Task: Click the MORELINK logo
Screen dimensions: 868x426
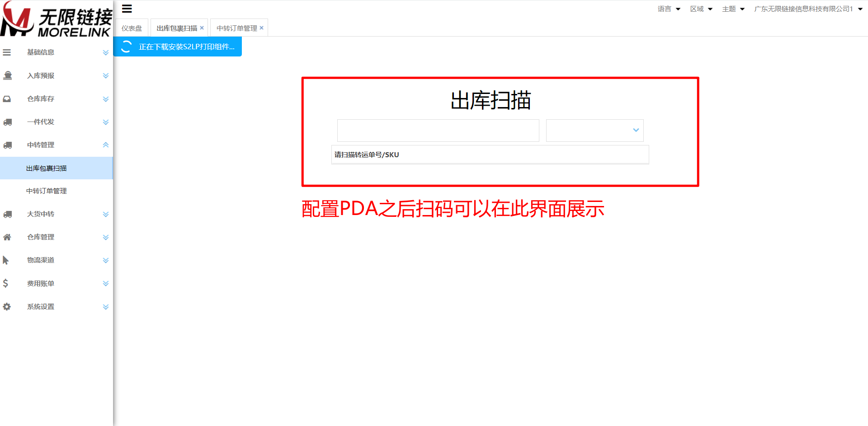Action: (56, 19)
